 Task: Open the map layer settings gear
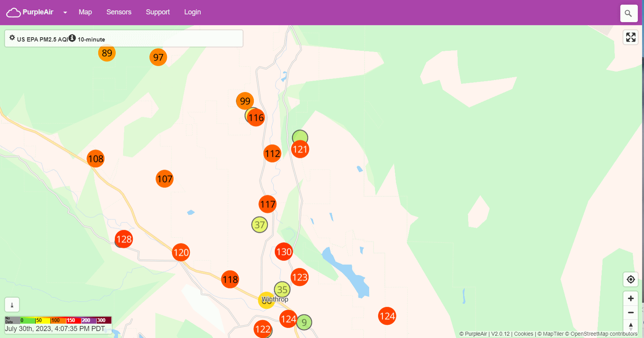12,38
